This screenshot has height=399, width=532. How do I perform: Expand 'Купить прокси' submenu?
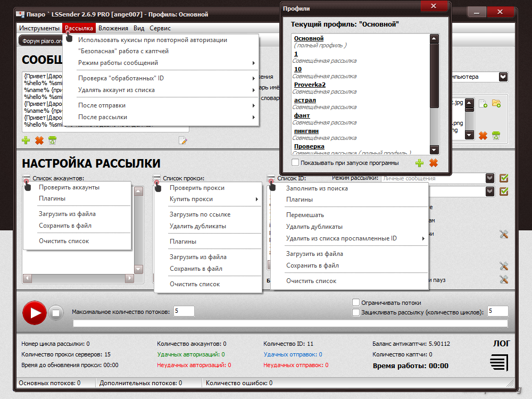(213, 199)
